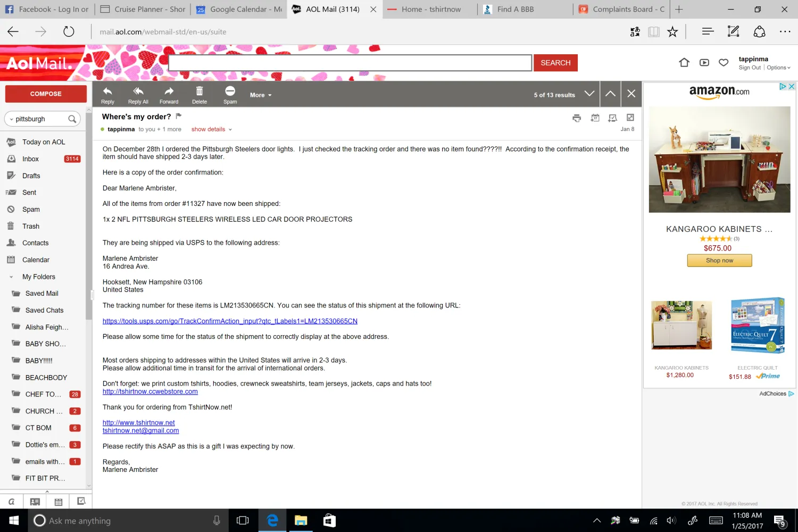Open the Edge Hub icon

pos(708,32)
